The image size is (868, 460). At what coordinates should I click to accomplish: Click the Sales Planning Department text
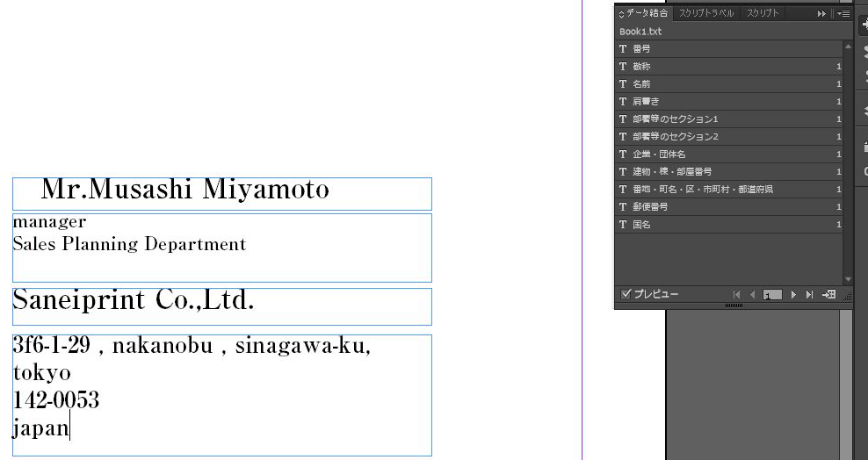129,244
